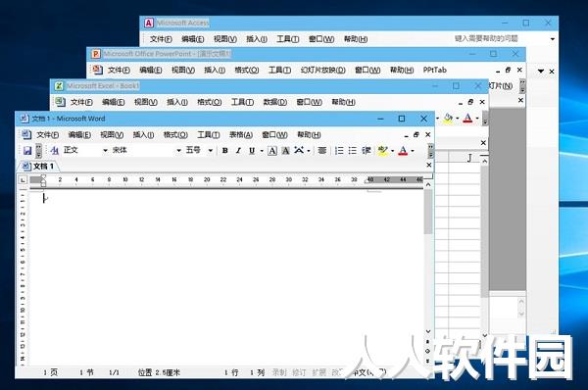Click the tab-stop selector on Word's ruler

tap(23, 180)
